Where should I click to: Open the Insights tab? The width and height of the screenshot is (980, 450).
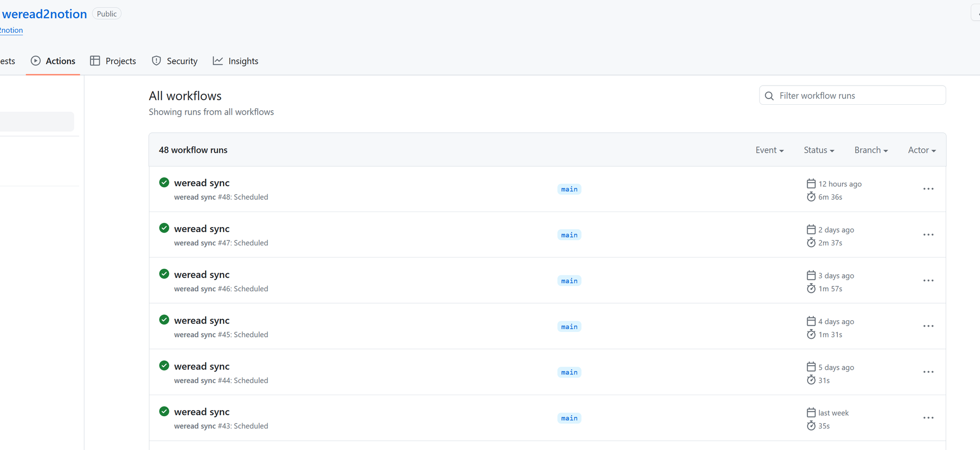coord(236,61)
